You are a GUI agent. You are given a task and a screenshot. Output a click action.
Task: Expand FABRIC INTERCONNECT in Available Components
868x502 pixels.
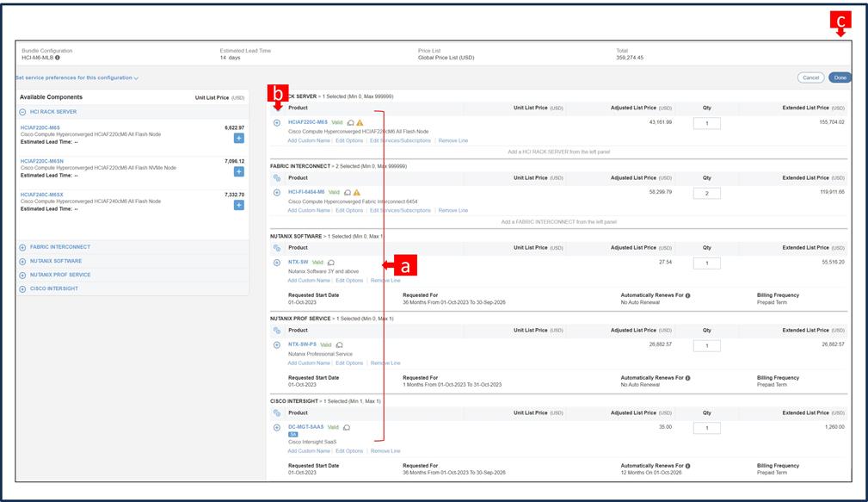(x=22, y=247)
